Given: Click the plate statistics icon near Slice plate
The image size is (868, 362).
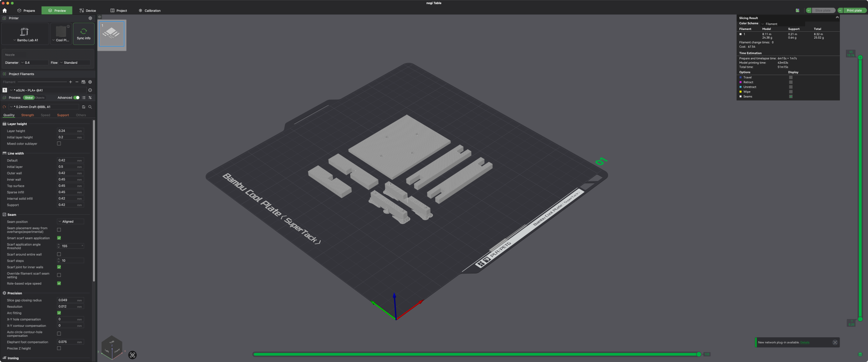Looking at the screenshot, I should pyautogui.click(x=797, y=10).
